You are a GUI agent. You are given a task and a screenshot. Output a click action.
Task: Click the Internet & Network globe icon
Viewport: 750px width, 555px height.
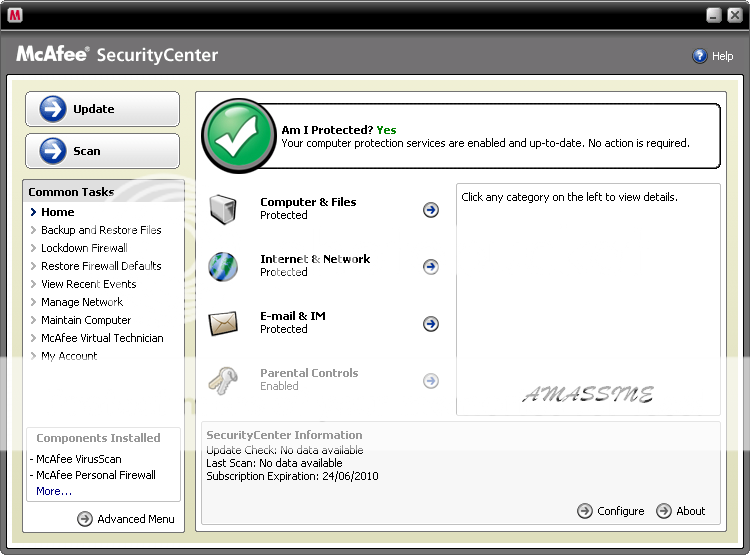[x=223, y=266]
